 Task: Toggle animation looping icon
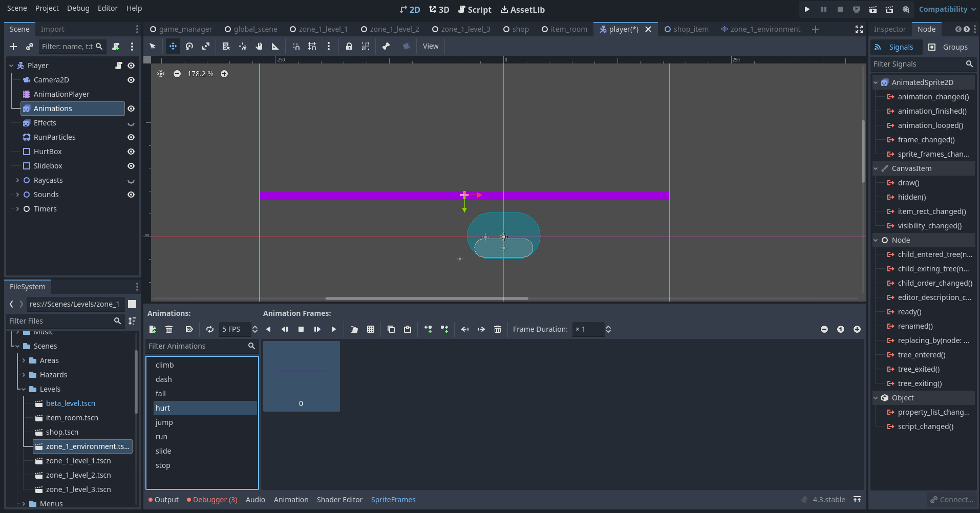(x=210, y=329)
